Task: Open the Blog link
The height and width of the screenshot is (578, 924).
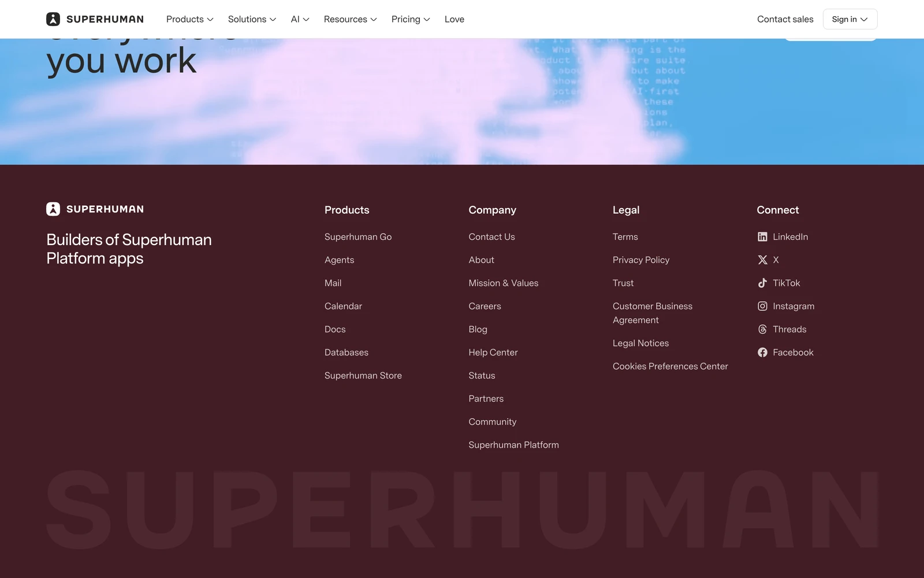Action: coord(478,329)
